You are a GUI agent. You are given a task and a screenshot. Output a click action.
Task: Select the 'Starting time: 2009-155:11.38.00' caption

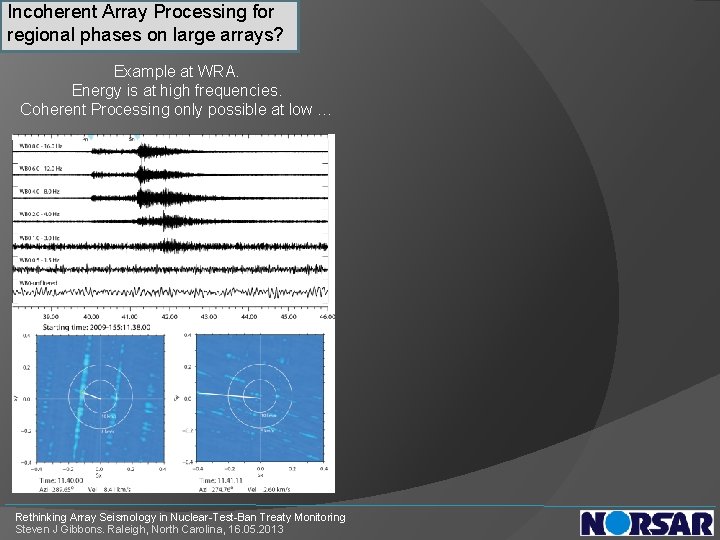point(96,327)
